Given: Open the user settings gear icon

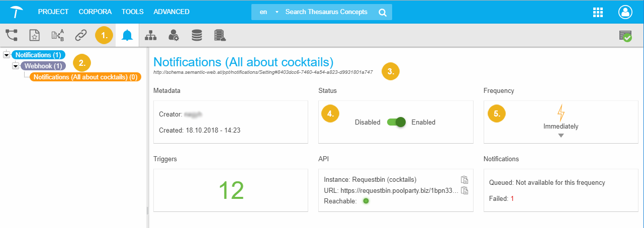Looking at the screenshot, I should tap(174, 35).
